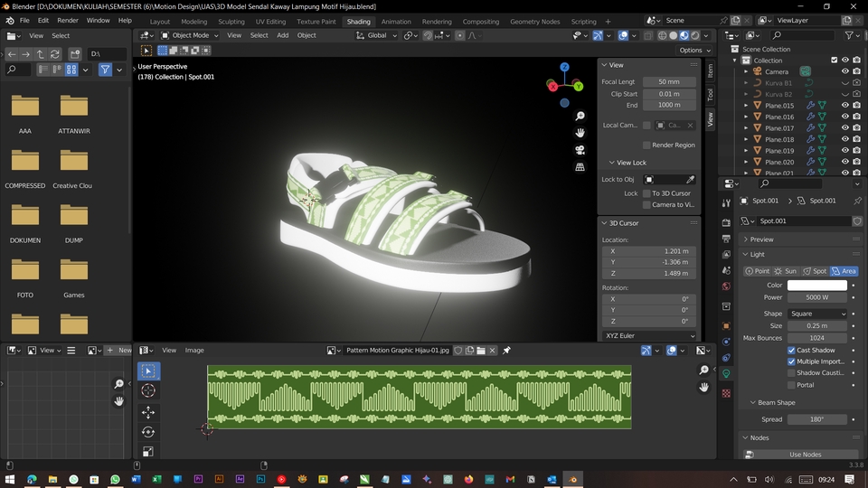
Task: Select the image editor move tool
Action: click(x=148, y=412)
